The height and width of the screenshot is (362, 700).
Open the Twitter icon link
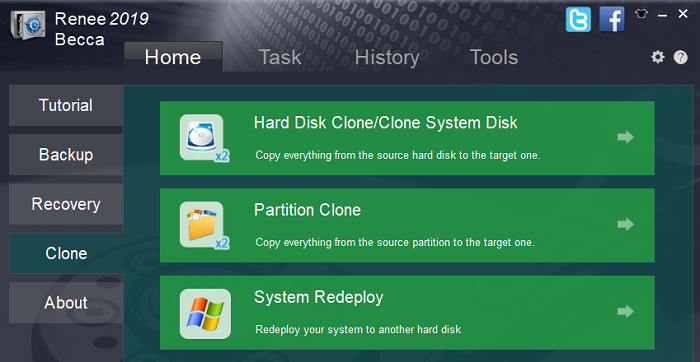click(578, 19)
